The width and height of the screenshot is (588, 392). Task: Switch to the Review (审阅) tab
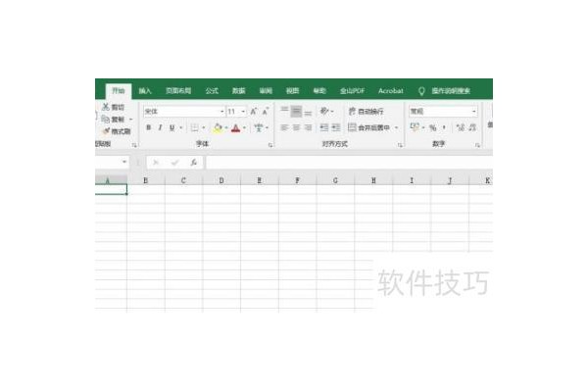(x=266, y=91)
